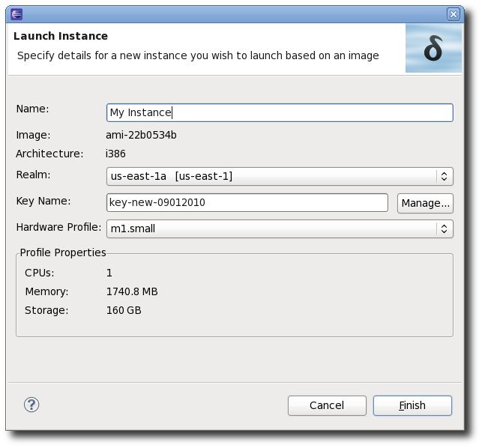Click the CPUs value 1
The height and width of the screenshot is (448, 482).
109,273
